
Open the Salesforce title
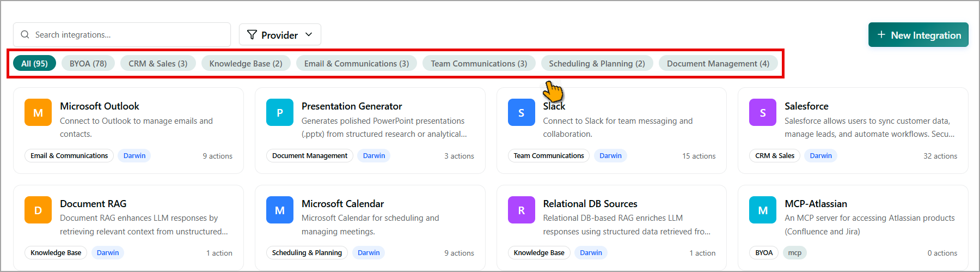[x=806, y=106]
